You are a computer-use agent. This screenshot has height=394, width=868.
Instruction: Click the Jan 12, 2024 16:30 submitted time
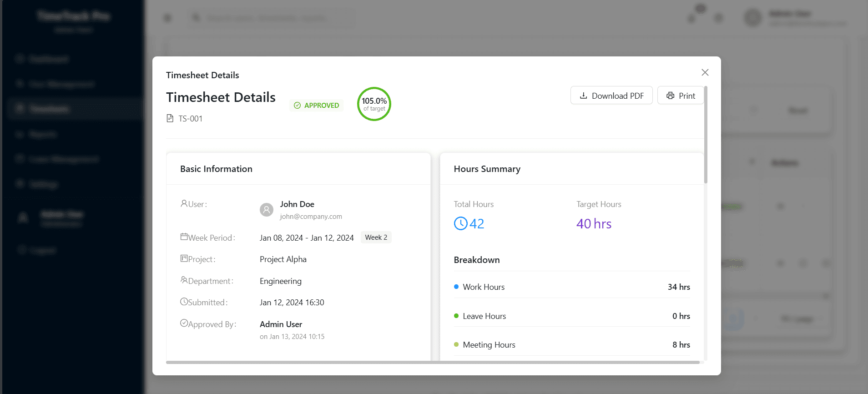tap(292, 303)
